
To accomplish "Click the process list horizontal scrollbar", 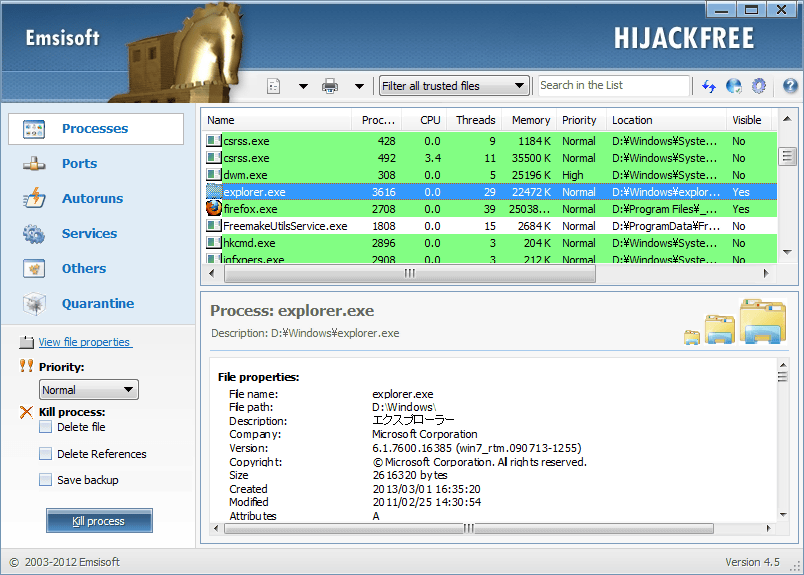I will [x=409, y=273].
